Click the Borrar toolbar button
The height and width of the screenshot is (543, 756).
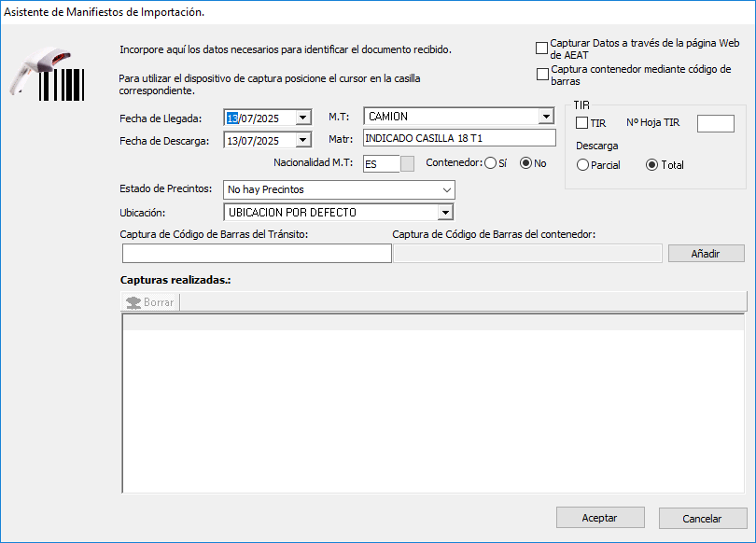tap(150, 302)
